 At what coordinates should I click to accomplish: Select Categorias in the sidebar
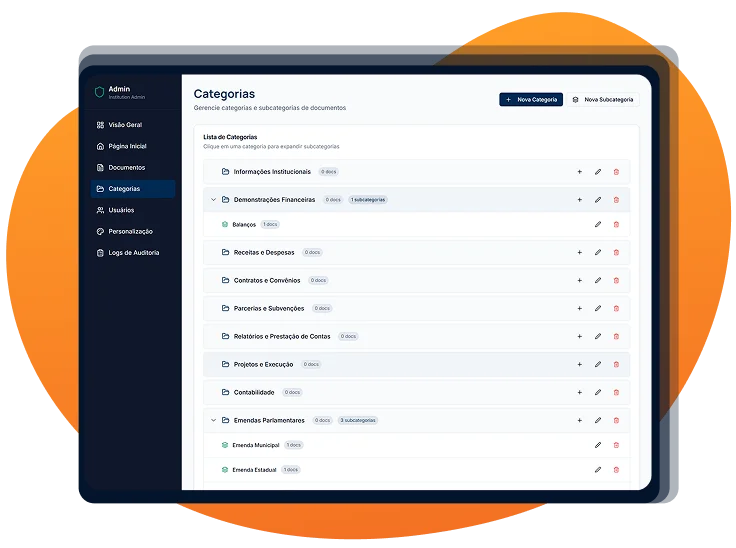point(133,189)
